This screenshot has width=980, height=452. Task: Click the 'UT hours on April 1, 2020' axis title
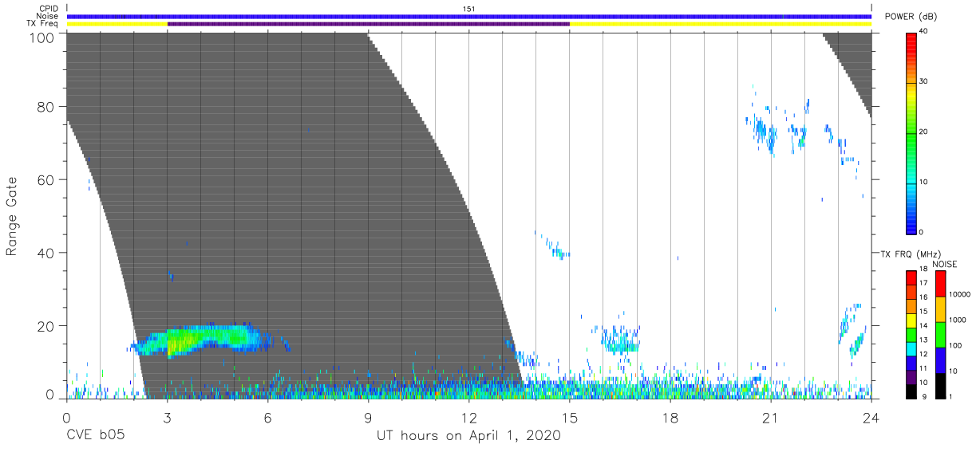(x=468, y=436)
